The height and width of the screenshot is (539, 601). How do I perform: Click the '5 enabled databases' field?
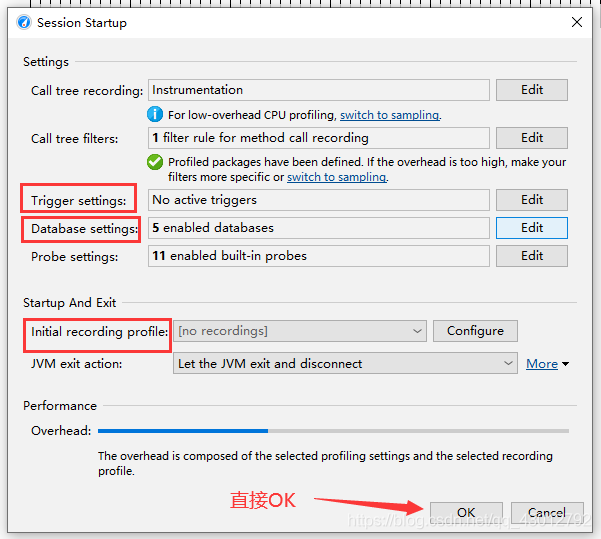(319, 228)
